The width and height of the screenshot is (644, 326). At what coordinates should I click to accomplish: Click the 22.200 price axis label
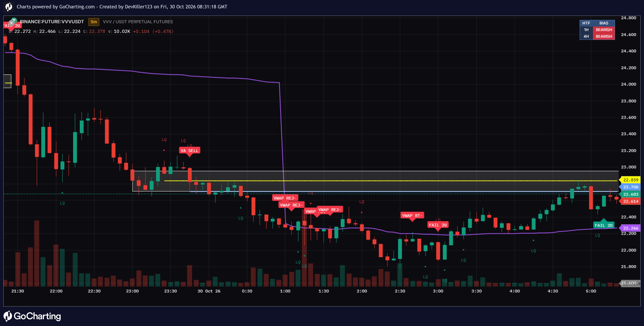pos(628,234)
